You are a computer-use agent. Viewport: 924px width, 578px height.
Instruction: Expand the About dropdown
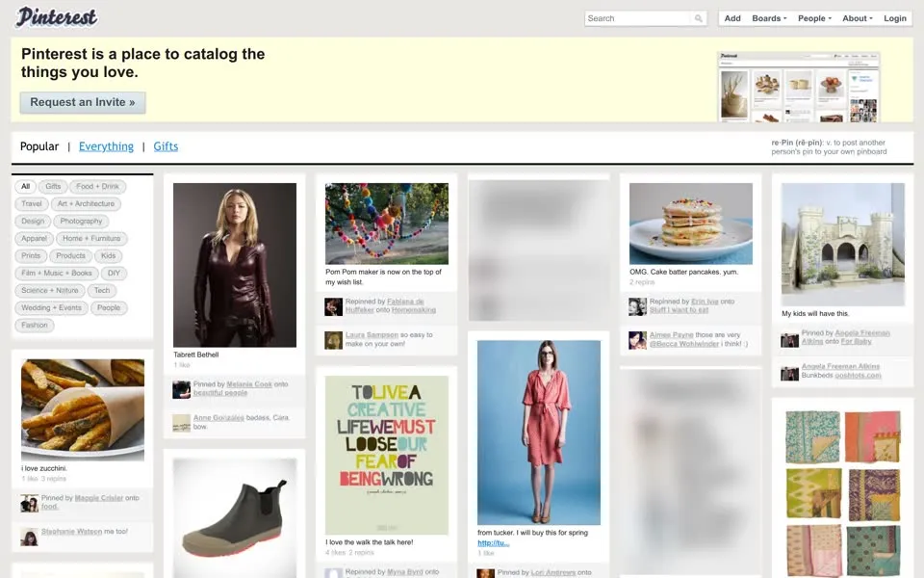pos(858,18)
